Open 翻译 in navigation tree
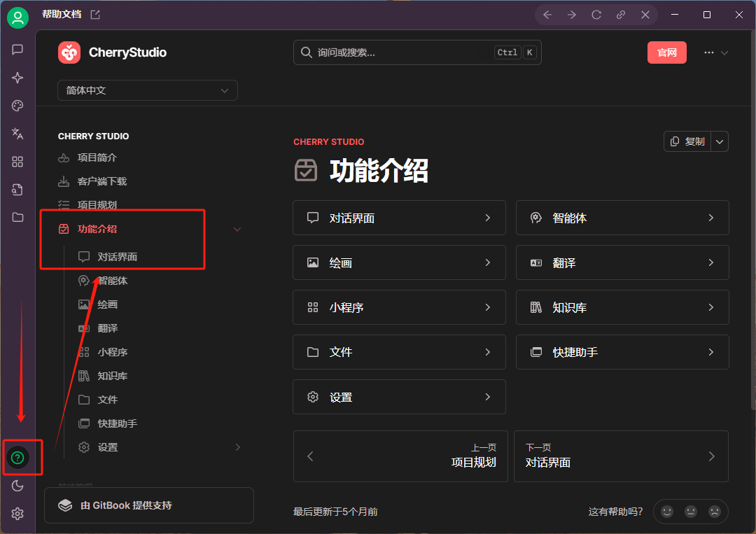Viewport: 756px width, 534px height. pyautogui.click(x=108, y=328)
